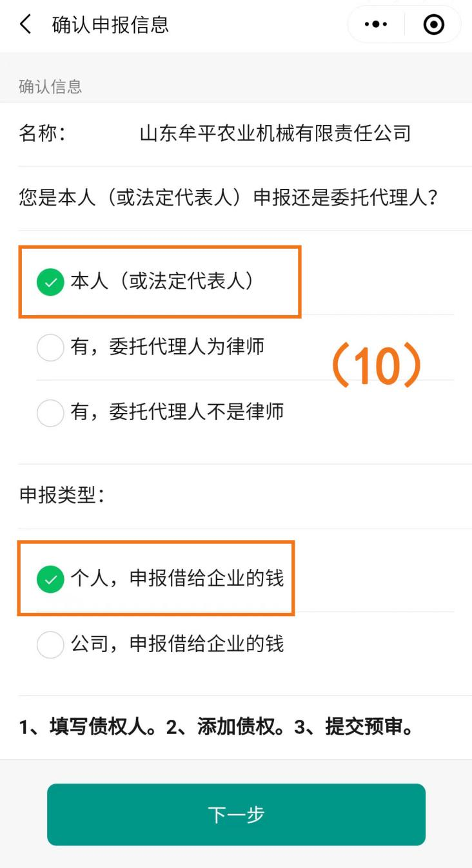This screenshot has height=868, width=472.
Task: Open the three-dots more menu
Action: (x=376, y=25)
